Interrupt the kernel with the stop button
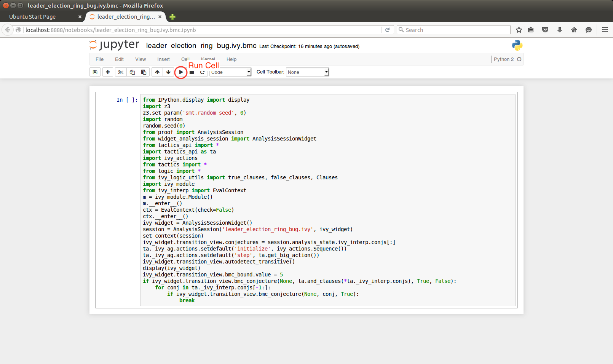613x364 pixels. click(192, 72)
